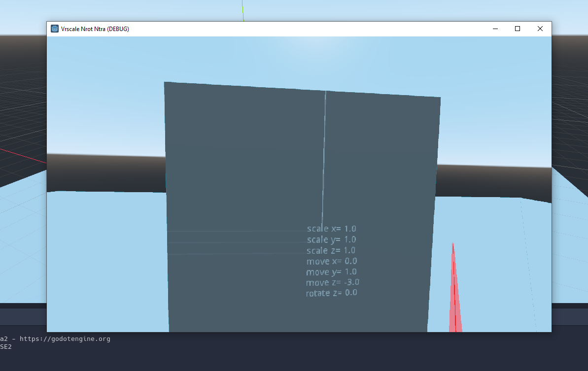Click the minimize button of the debug window
Viewport: 588px width, 371px height.
(495, 29)
